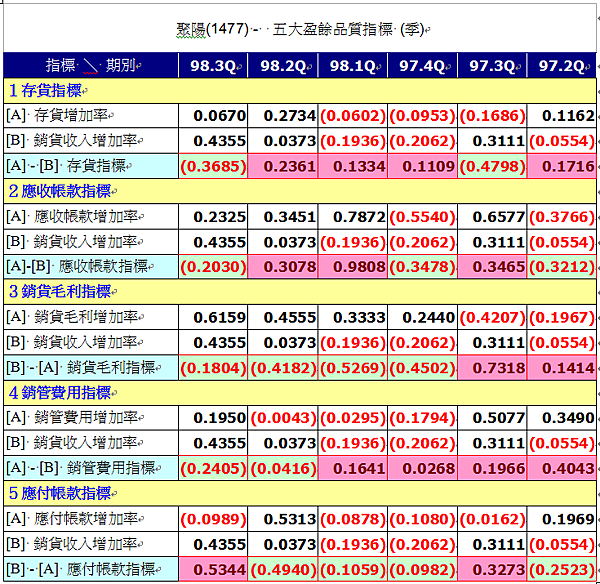
Task: Click the SG&A indicator value (0.2405)
Action: click(213, 468)
